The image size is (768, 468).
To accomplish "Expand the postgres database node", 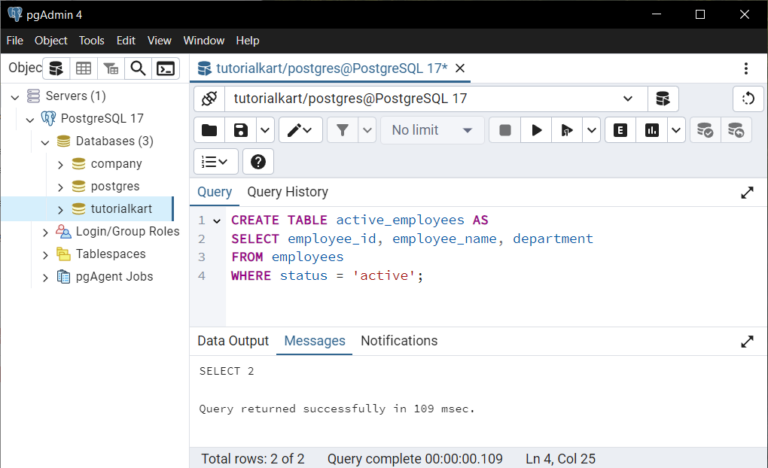I will [x=60, y=187].
